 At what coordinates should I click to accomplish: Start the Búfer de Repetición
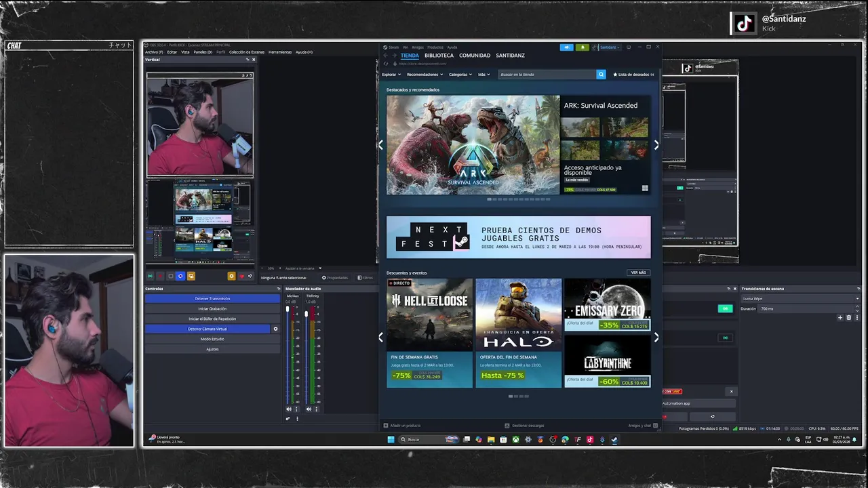click(x=212, y=319)
